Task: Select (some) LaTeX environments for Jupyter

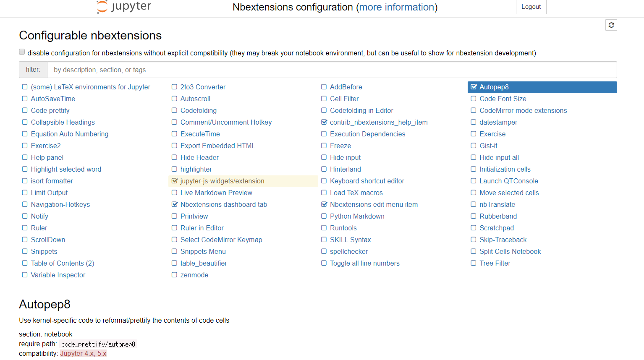Action: coord(90,87)
